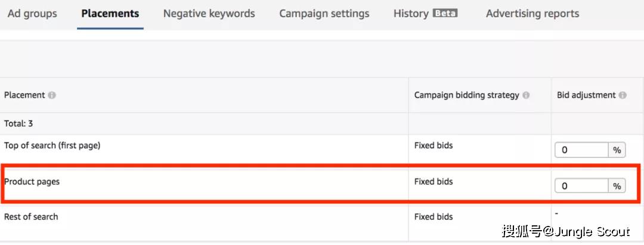Click the Beta badge next to History
Screen dimensions: 644x245
(x=445, y=13)
